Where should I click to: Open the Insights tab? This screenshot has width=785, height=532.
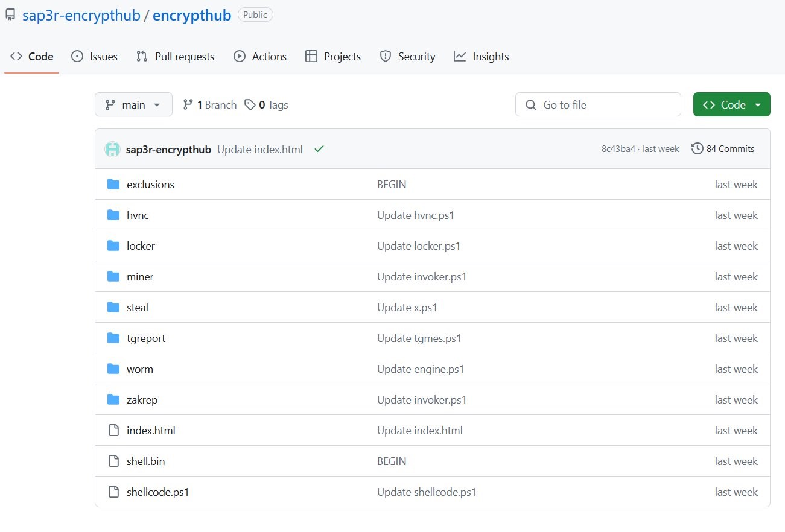tap(481, 57)
